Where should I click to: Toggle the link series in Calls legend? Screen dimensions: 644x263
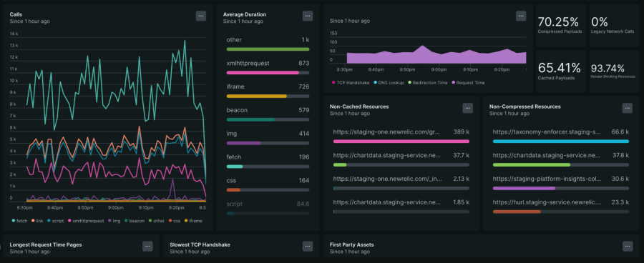tap(36, 221)
